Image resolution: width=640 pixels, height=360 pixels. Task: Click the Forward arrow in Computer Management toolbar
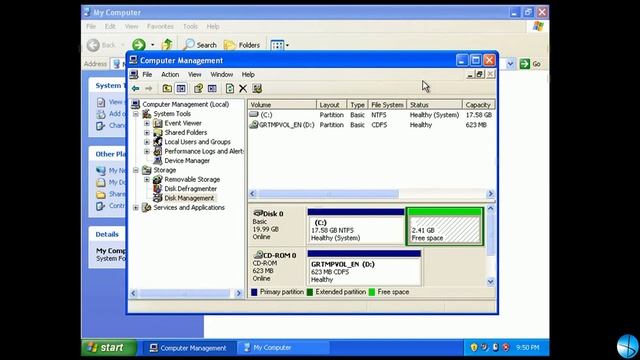[x=149, y=89]
